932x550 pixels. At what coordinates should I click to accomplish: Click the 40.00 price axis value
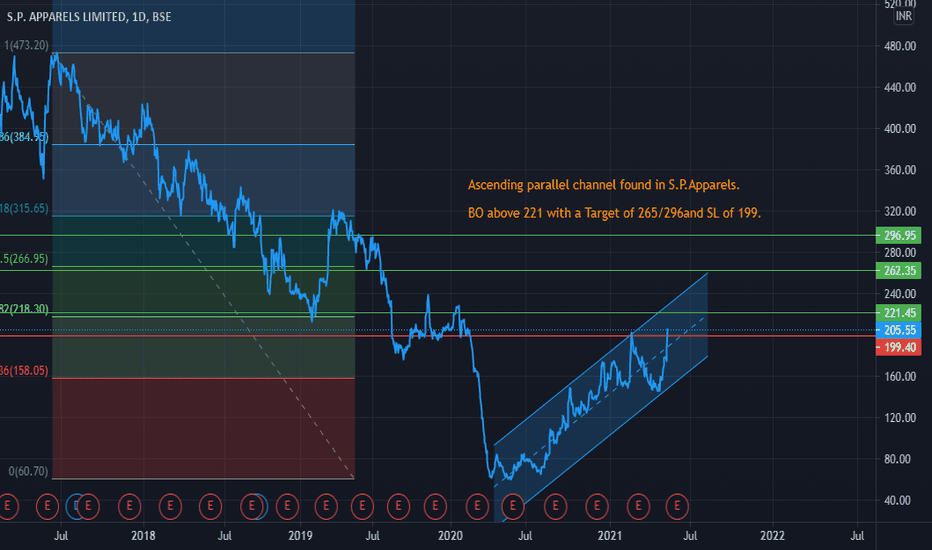tap(897, 500)
